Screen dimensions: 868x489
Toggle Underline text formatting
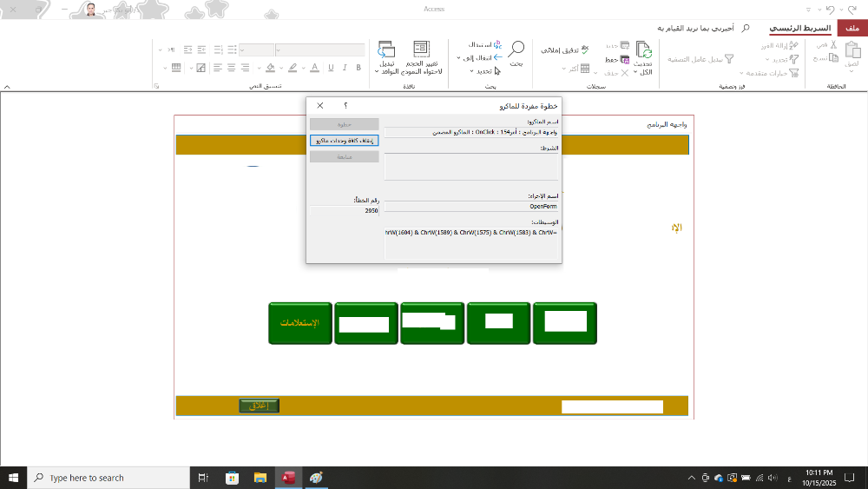coord(330,68)
